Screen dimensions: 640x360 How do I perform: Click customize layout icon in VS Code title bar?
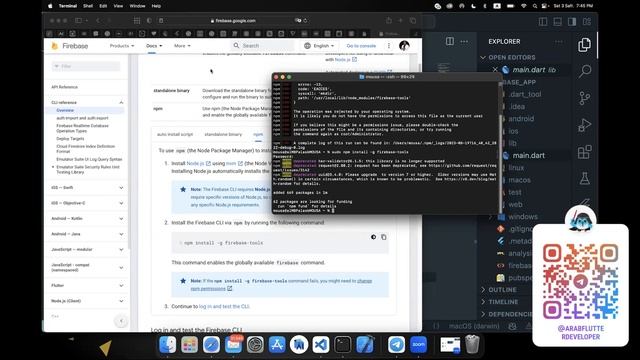(x=587, y=22)
